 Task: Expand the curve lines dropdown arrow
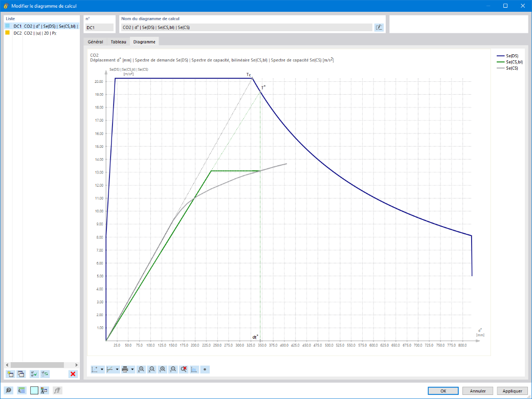(117, 369)
